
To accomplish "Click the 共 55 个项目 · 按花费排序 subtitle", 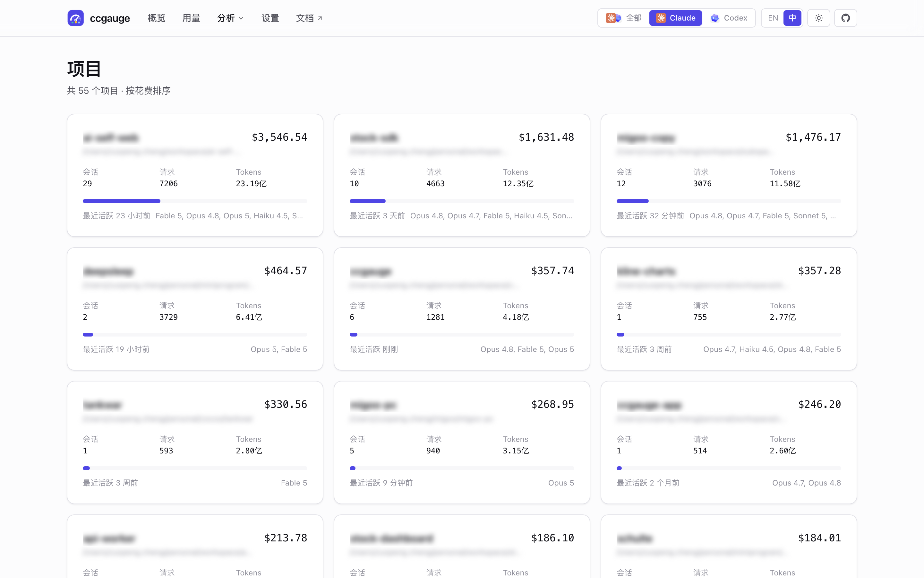I will click(x=119, y=91).
